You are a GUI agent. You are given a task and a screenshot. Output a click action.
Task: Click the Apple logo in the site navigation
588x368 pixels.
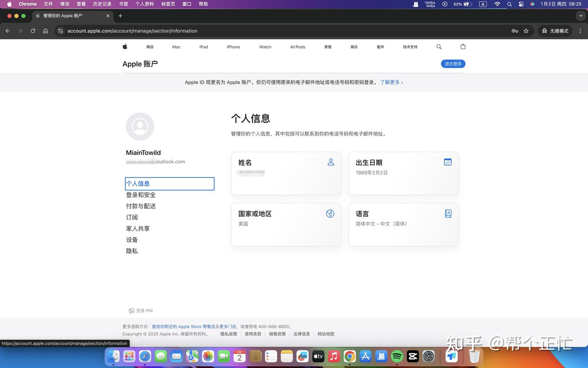[125, 47]
